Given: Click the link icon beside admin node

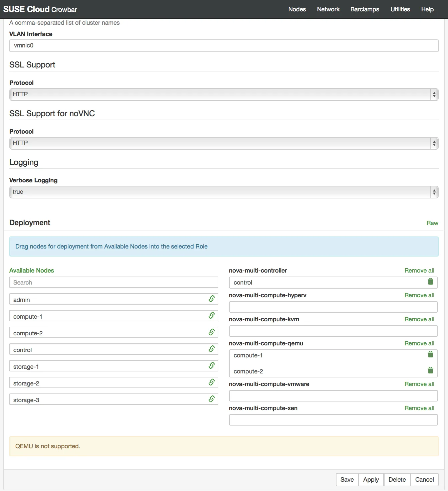Looking at the screenshot, I should click(212, 299).
